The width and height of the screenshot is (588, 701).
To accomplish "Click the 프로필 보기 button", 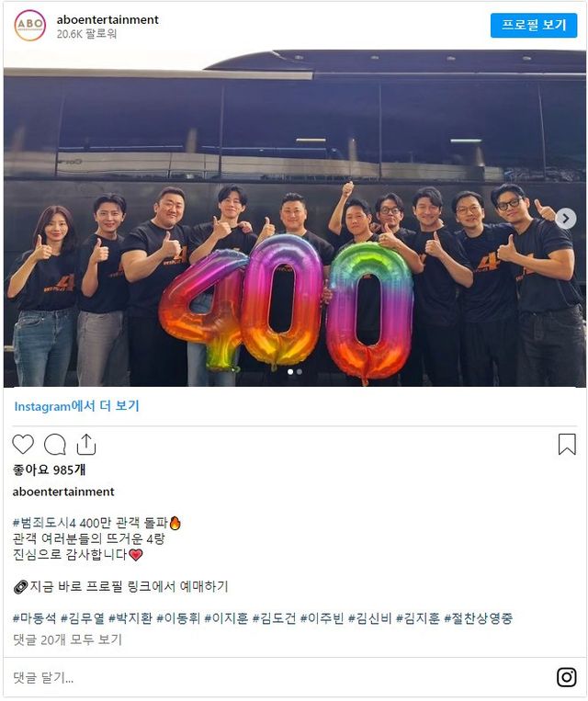I will click(x=534, y=25).
